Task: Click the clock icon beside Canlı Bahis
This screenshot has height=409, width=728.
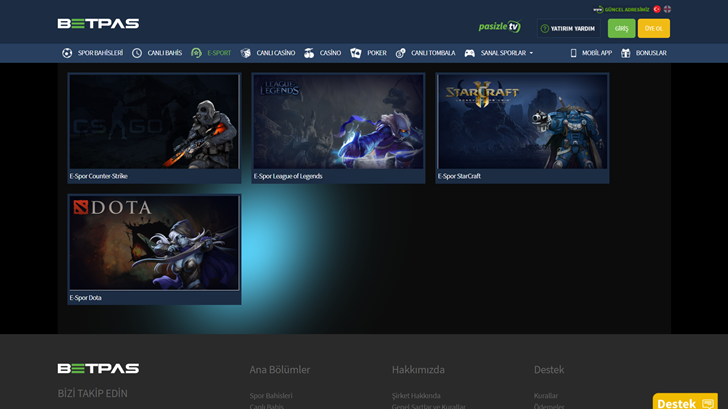Action: click(x=136, y=53)
